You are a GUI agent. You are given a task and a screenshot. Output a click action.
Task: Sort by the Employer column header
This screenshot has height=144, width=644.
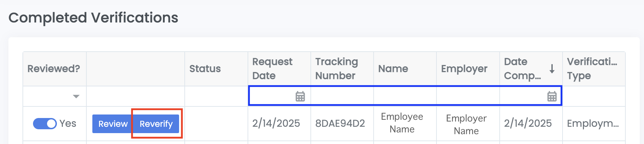(464, 68)
